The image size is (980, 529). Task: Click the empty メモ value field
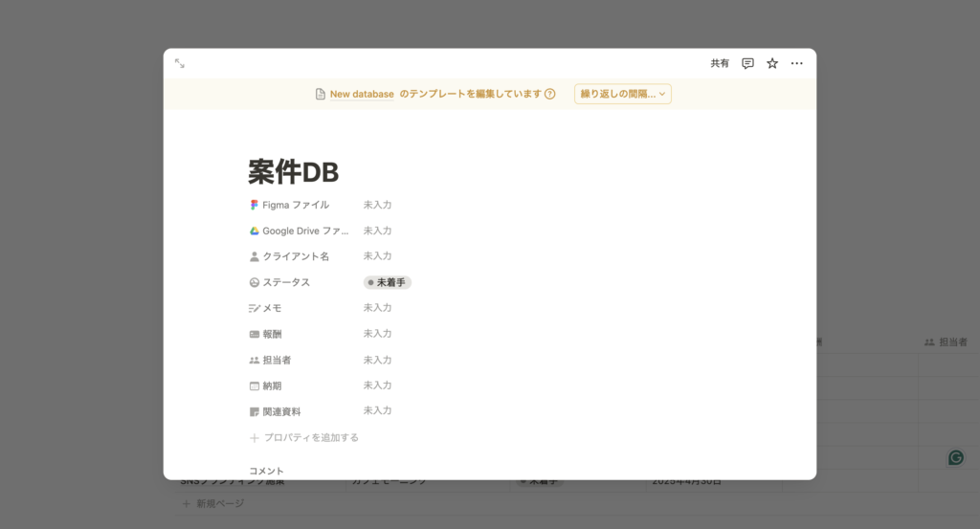pos(378,308)
